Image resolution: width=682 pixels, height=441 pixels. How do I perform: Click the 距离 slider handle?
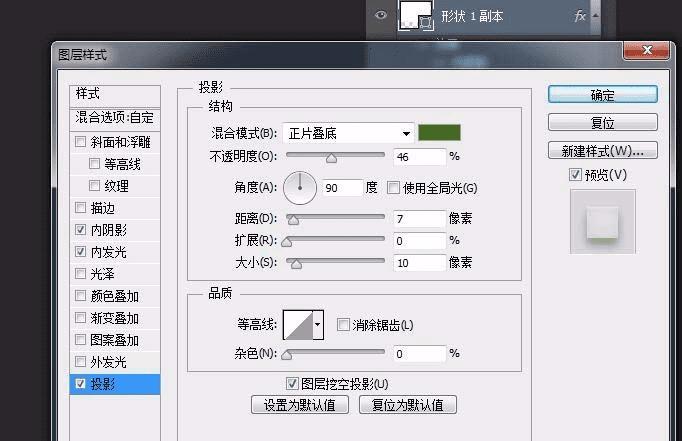tap(294, 220)
